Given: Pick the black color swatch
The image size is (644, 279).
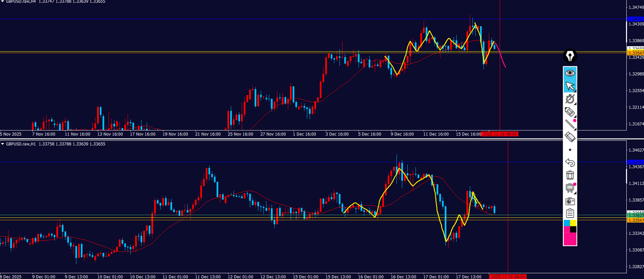Looking at the screenshot, I should (x=573, y=229).
